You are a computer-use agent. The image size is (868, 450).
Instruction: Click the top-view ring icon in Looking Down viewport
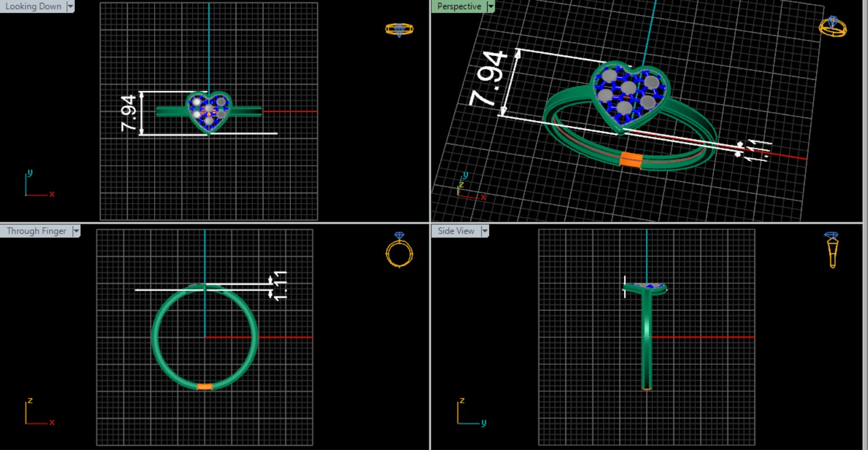pyautogui.click(x=399, y=29)
